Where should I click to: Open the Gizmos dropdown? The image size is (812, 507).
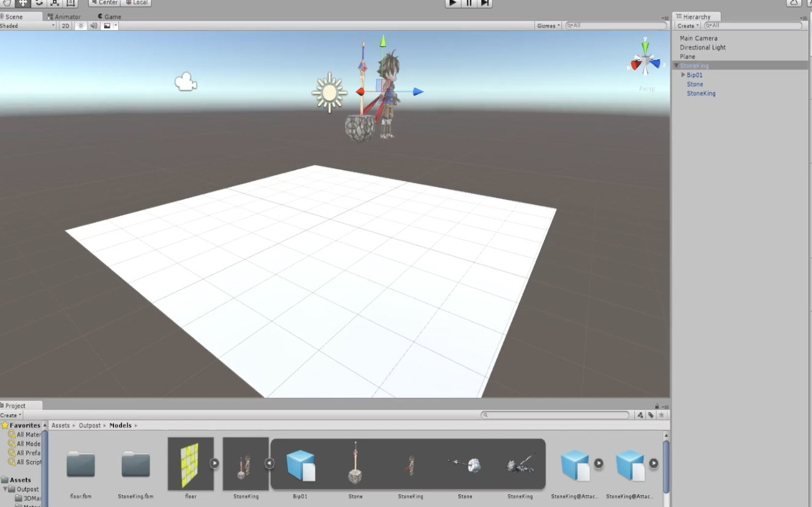pos(547,26)
